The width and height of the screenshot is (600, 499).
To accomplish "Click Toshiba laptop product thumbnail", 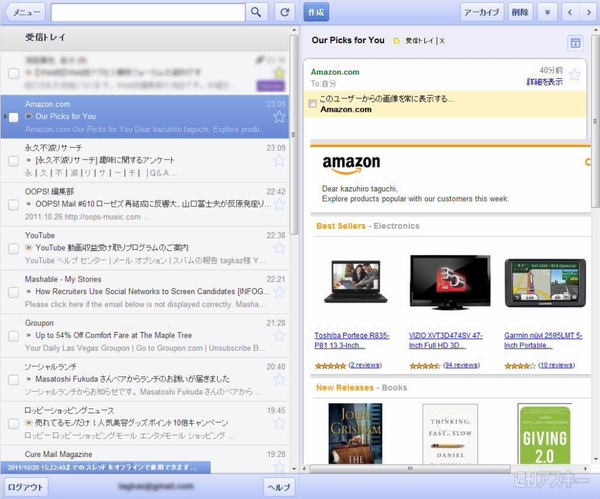I will [x=355, y=282].
